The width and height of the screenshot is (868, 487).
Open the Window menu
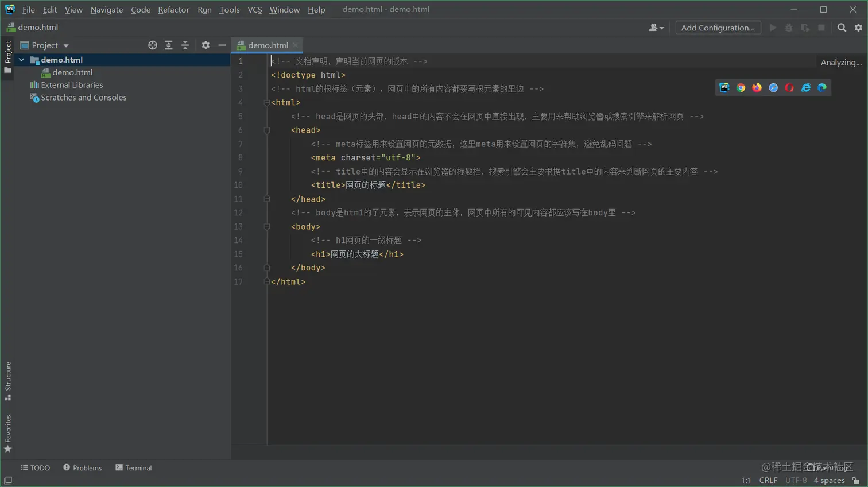click(285, 10)
